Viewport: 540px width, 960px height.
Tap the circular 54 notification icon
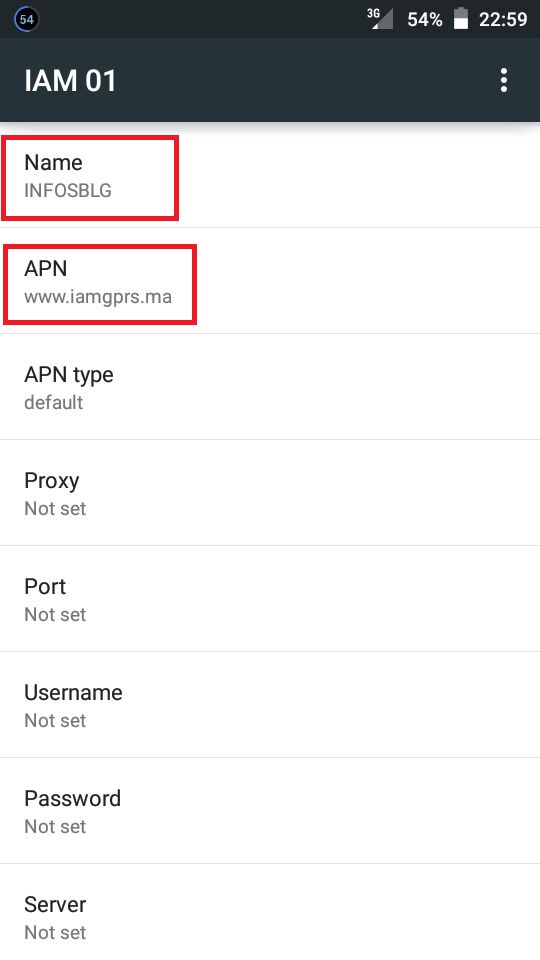(26, 19)
